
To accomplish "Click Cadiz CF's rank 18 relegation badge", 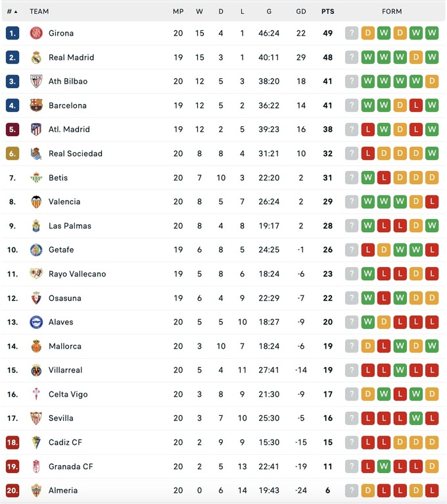I will 12,443.
